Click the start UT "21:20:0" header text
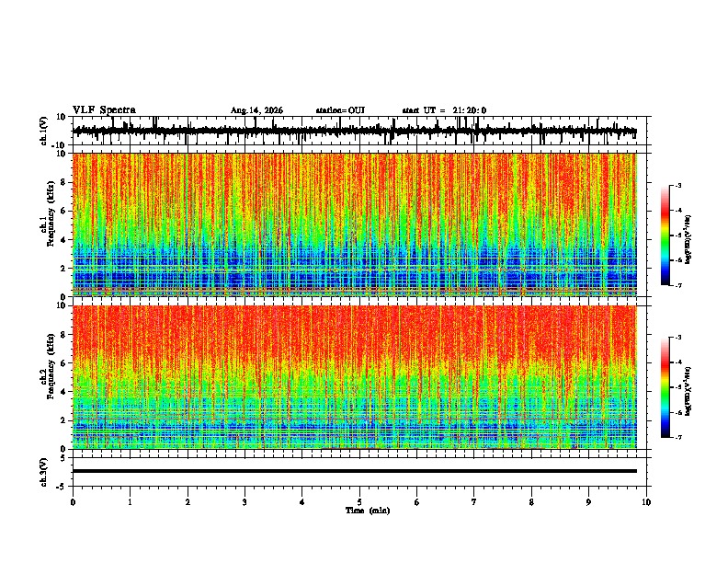 tap(470, 110)
